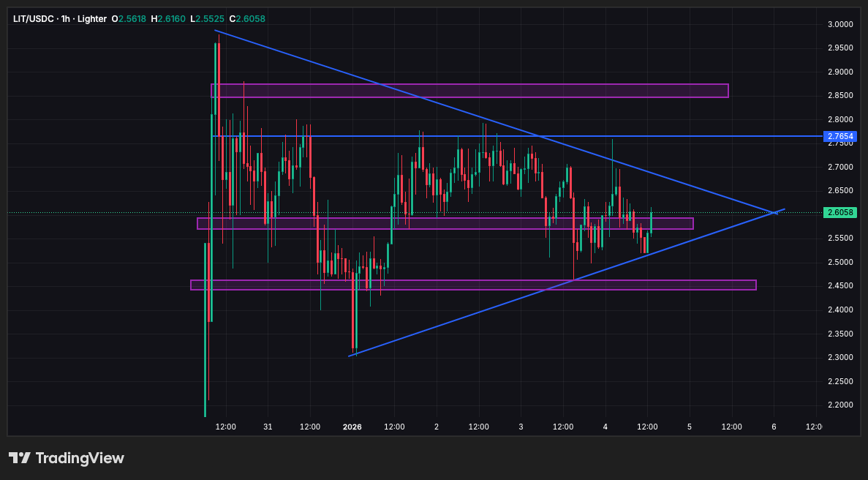Click the 2.7000 price axis label
Screen dimensions: 868x480
840,168
